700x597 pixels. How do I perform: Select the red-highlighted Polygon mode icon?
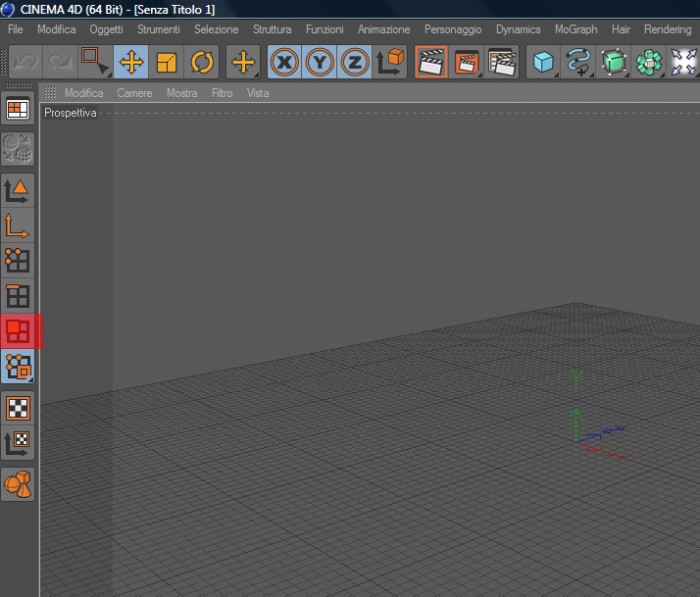pos(18,331)
